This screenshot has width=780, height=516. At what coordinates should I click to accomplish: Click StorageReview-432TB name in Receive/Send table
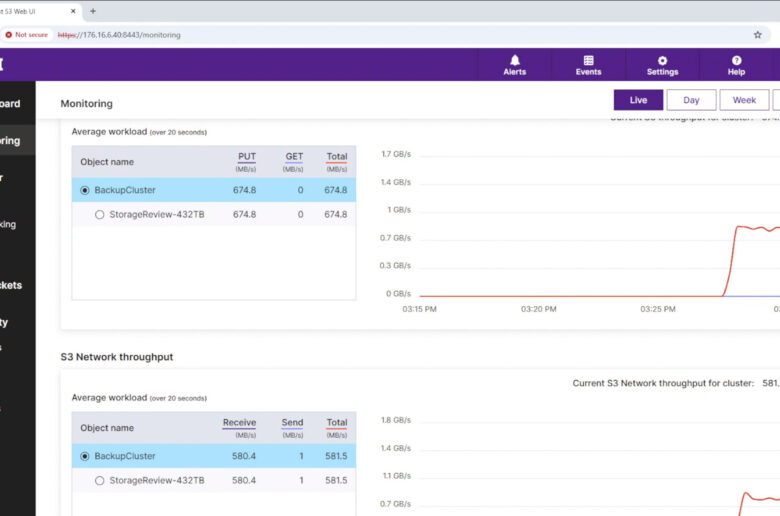(x=157, y=481)
